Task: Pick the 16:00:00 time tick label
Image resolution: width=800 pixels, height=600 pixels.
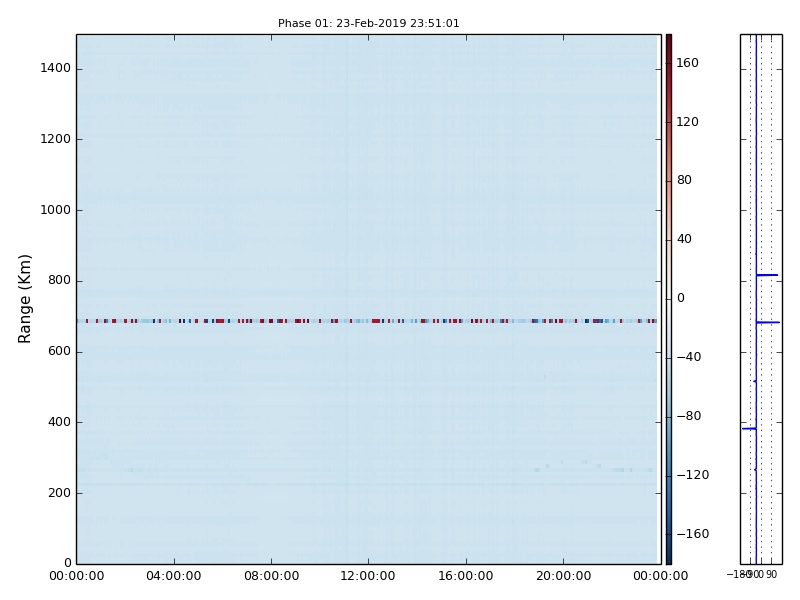Action: click(465, 576)
